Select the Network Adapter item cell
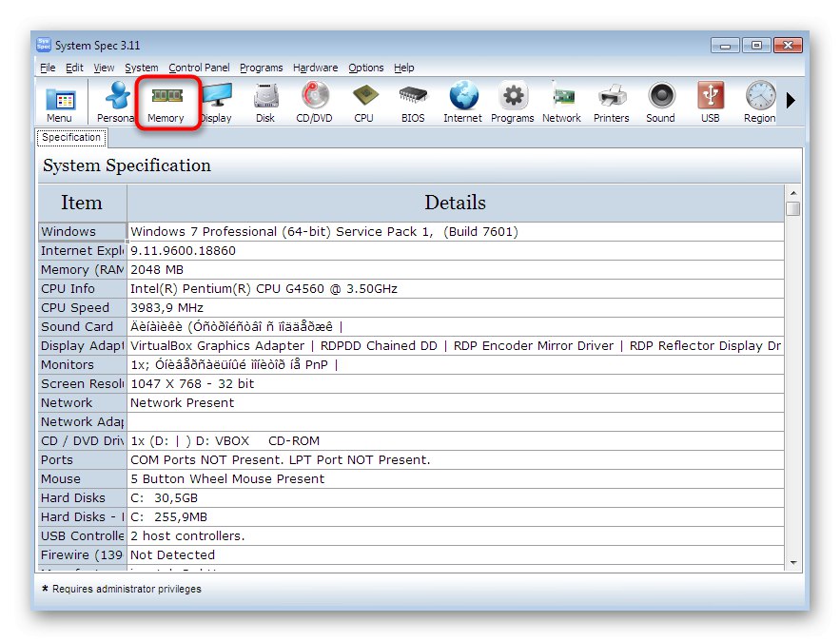840x641 pixels. coord(82,422)
